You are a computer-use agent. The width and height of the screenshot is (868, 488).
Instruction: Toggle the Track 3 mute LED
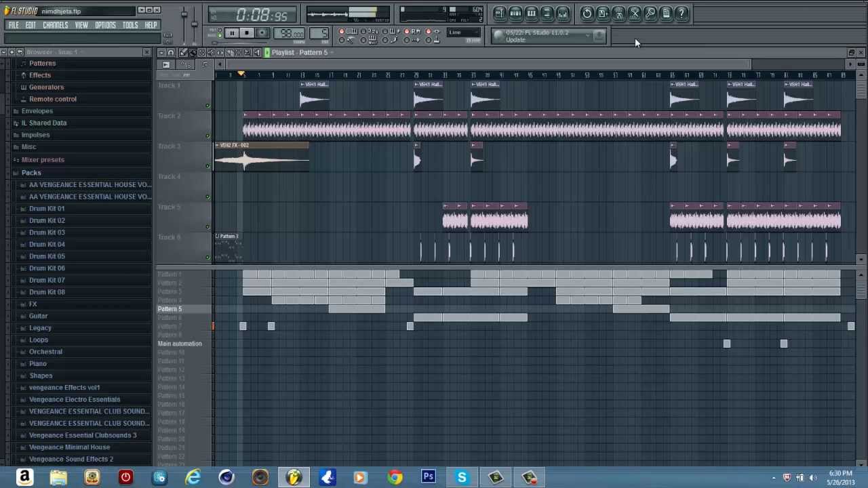(x=208, y=166)
